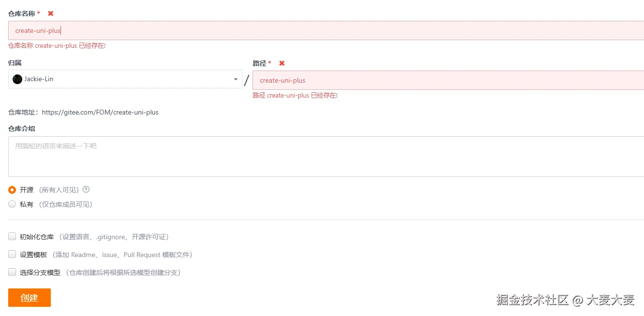Screen dimensions: 644x316
Task: Click the (所有人可见) text
Action: tap(59, 190)
